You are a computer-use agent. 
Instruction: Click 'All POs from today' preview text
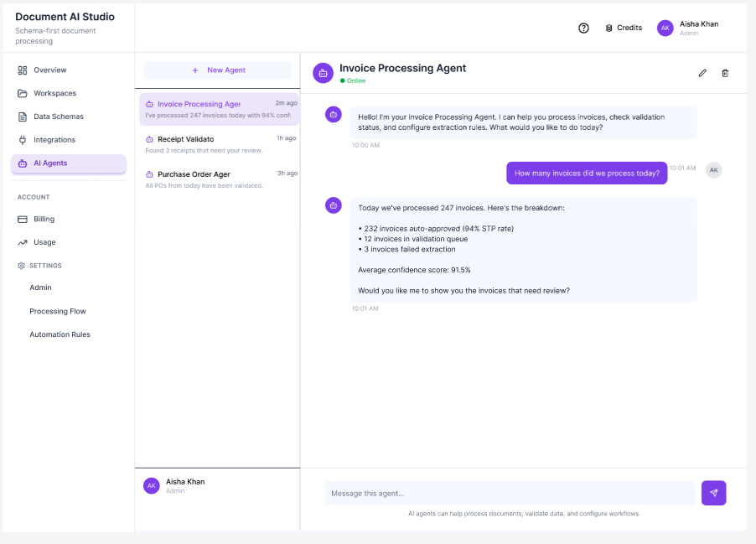pos(205,186)
